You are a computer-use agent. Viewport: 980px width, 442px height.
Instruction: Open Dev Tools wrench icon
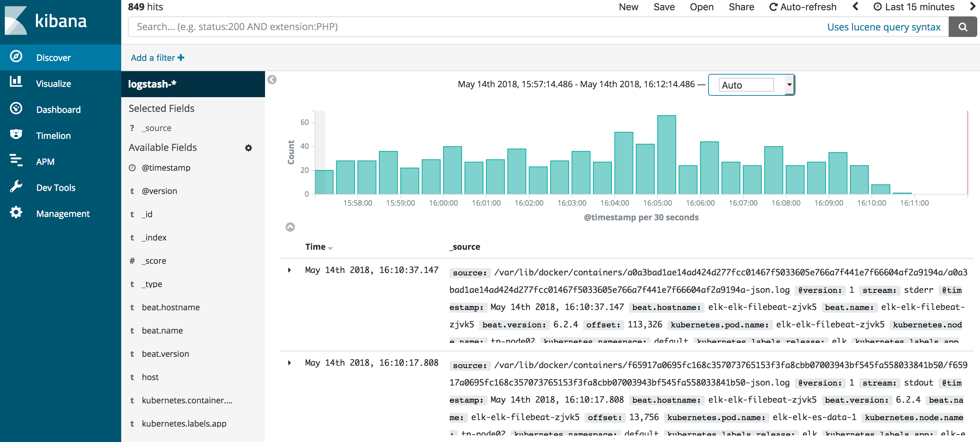[x=16, y=186]
